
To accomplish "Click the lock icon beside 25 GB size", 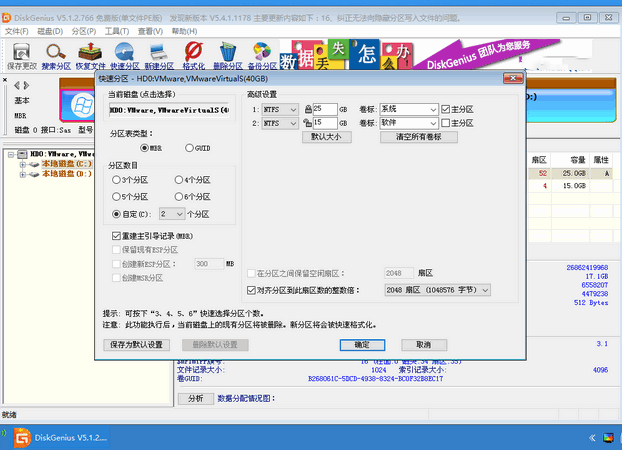I will coord(308,109).
